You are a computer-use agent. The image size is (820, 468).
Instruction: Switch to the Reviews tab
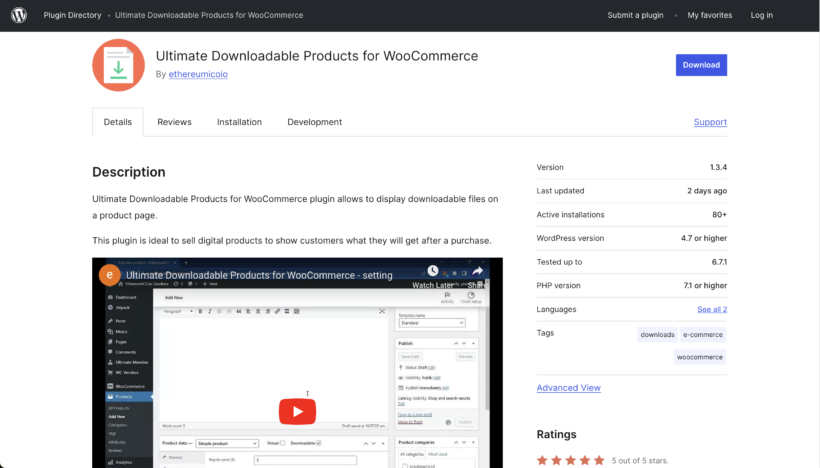tap(174, 122)
